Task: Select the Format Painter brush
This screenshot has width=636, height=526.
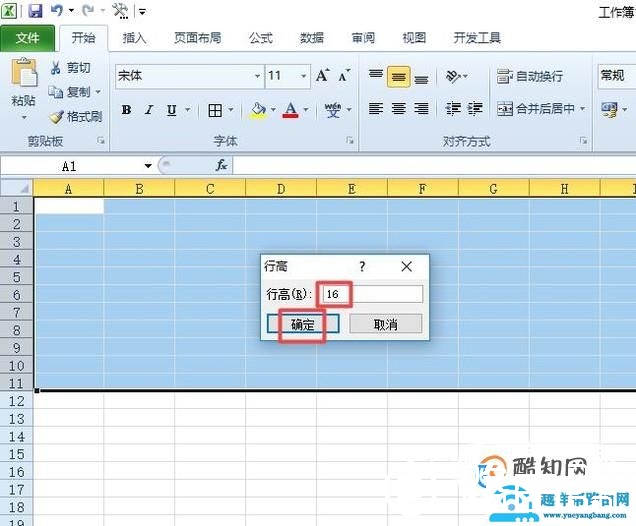Action: click(56, 117)
